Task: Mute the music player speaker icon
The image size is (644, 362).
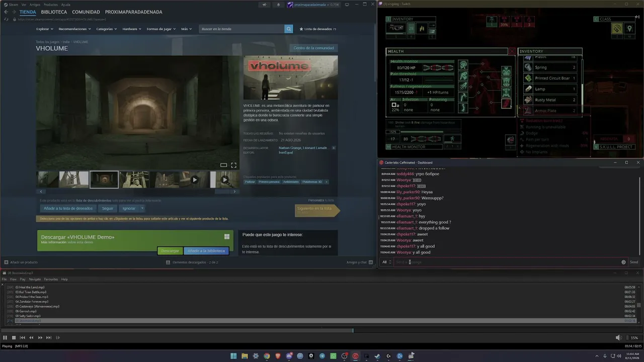Action: (619, 338)
